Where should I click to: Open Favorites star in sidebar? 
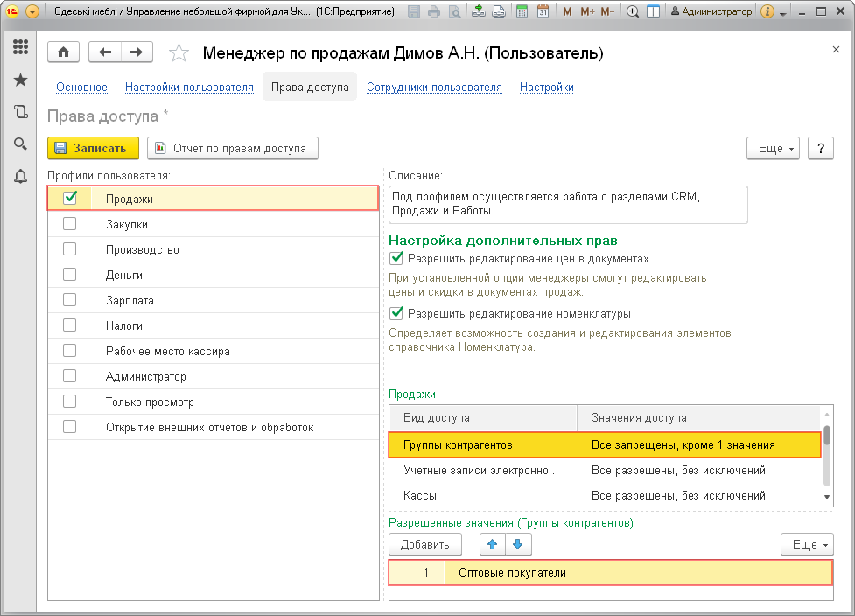coord(20,80)
